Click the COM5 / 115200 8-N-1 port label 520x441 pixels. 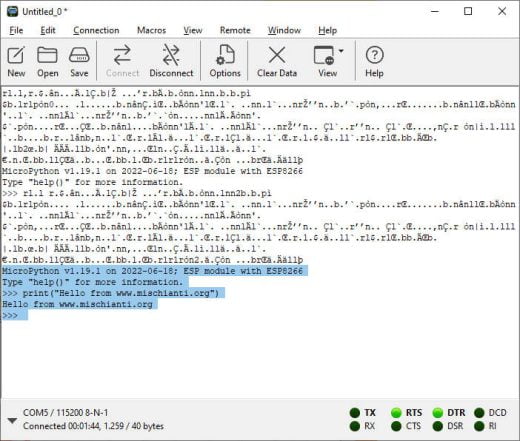65,413
